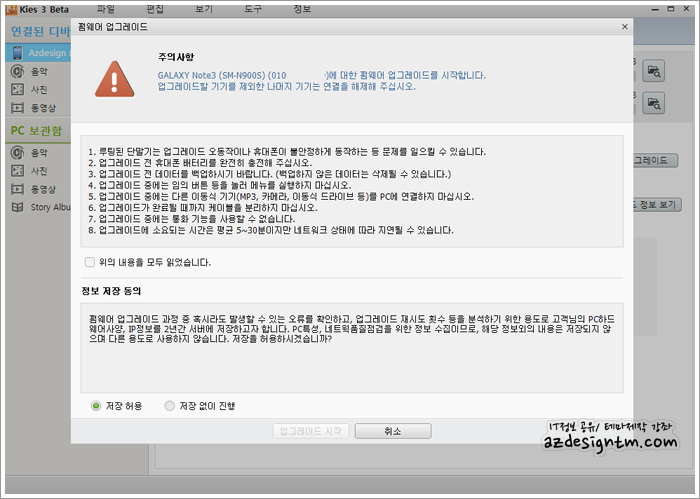
Task: Click the photo icon under connected device
Action: [x=17, y=89]
